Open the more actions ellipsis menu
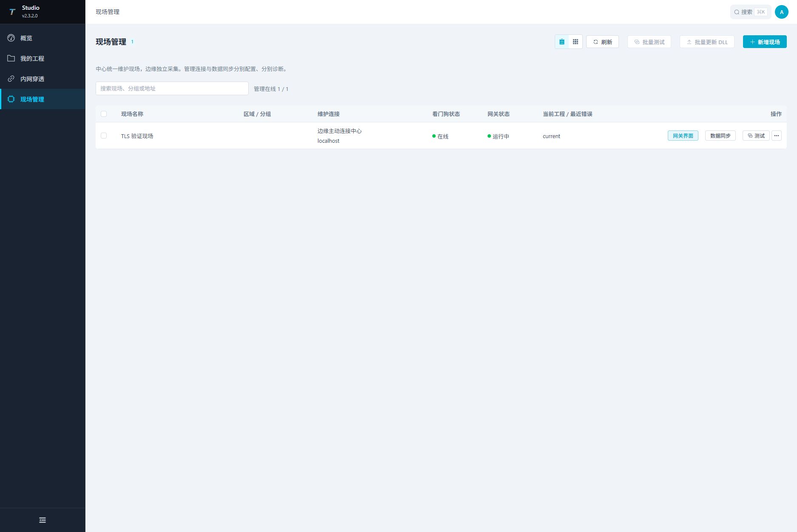 pyautogui.click(x=777, y=136)
